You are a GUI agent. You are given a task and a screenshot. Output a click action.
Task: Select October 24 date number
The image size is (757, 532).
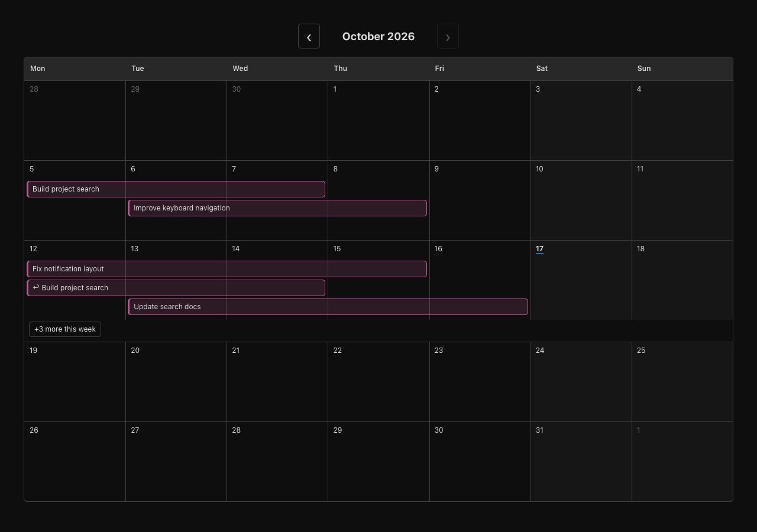point(540,351)
